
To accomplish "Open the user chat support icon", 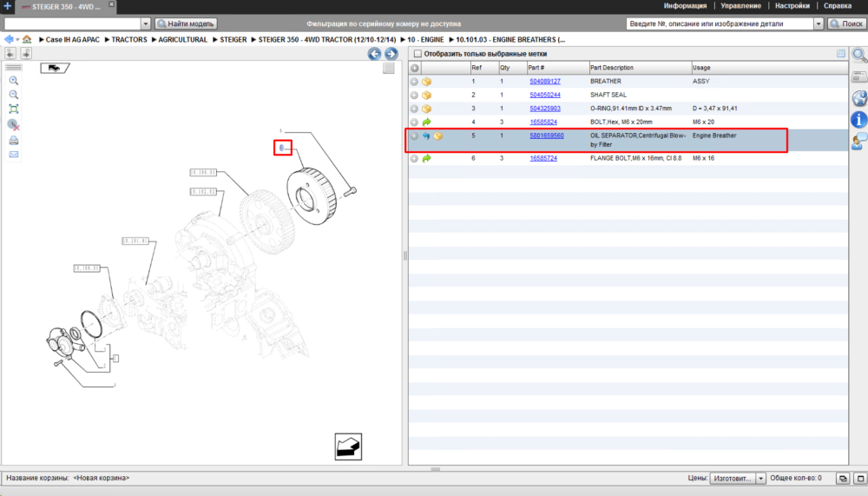I will click(859, 142).
